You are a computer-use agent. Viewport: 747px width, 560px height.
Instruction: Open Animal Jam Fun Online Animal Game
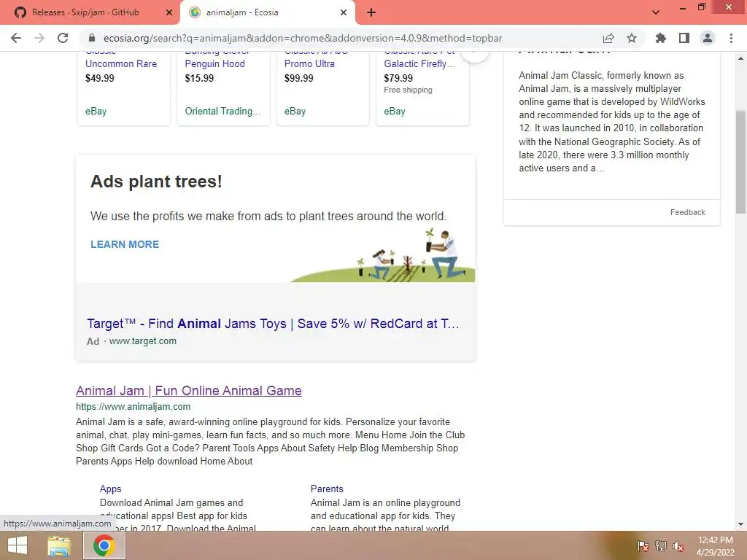point(189,391)
